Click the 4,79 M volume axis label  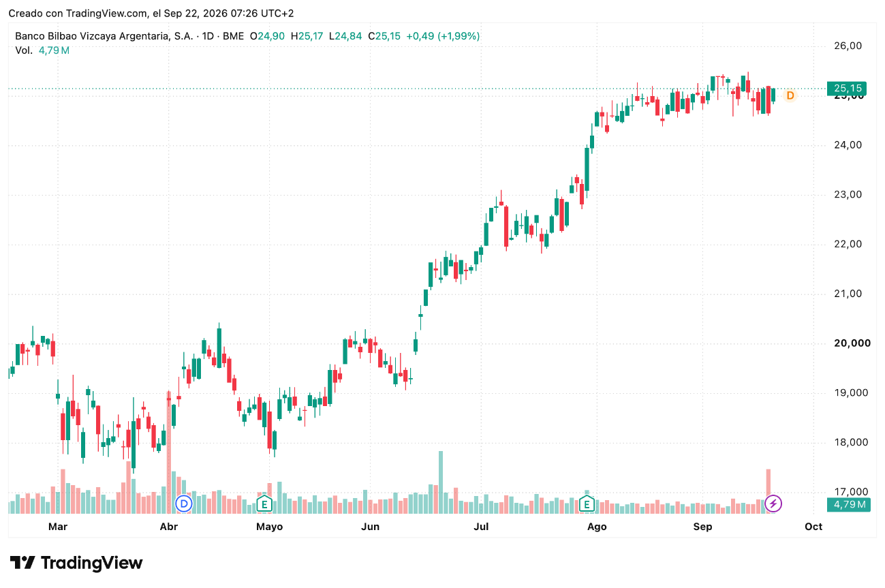(x=848, y=504)
